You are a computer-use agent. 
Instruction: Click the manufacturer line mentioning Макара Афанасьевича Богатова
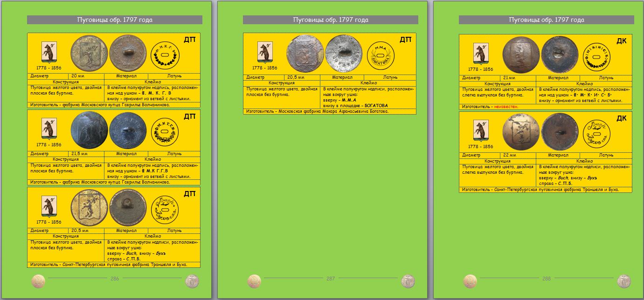[x=317, y=111]
